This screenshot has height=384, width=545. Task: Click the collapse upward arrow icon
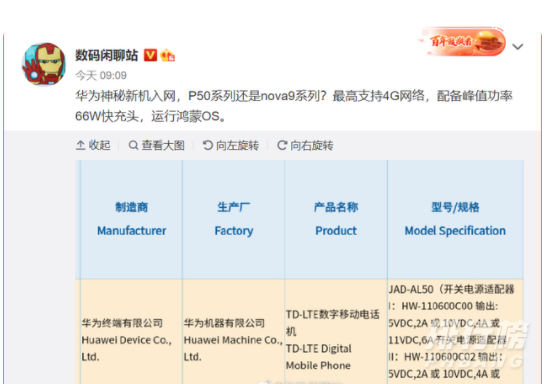[x=80, y=145]
